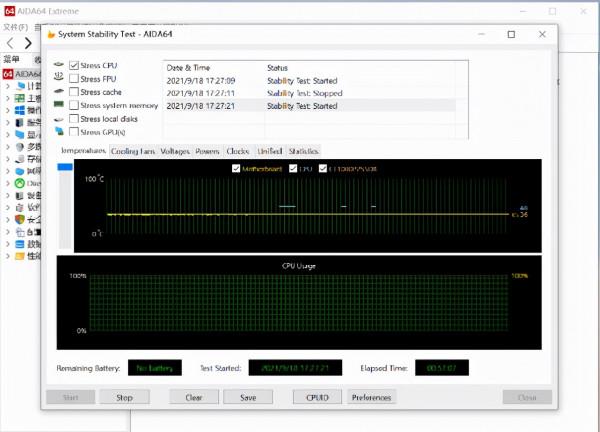Click the AIDA64 Extreme logo in title bar
Screen dimensions: 600x432
click(7, 9)
